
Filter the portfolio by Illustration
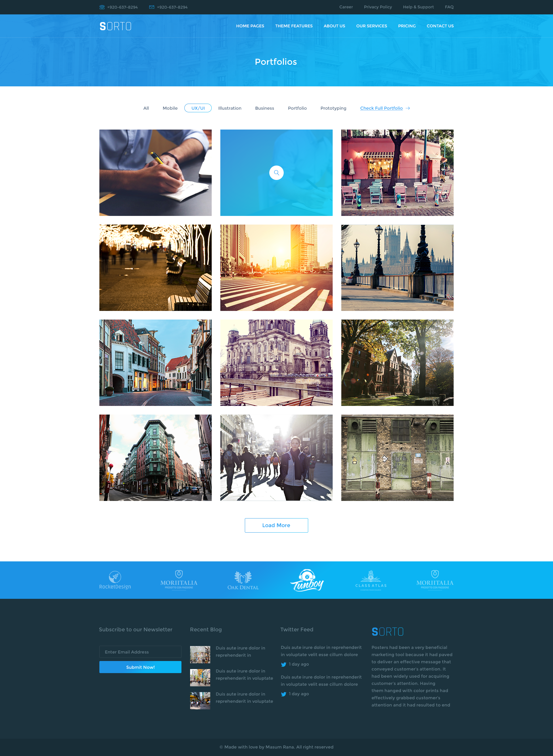point(230,108)
